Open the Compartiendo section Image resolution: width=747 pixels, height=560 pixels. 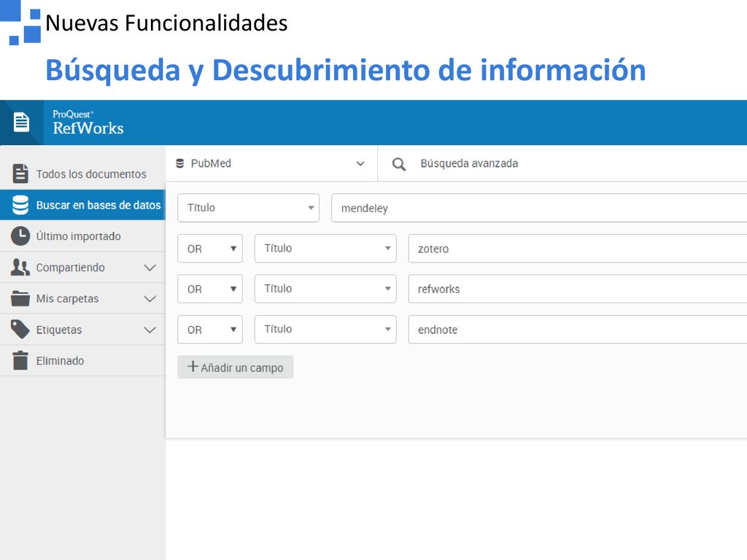click(83, 268)
